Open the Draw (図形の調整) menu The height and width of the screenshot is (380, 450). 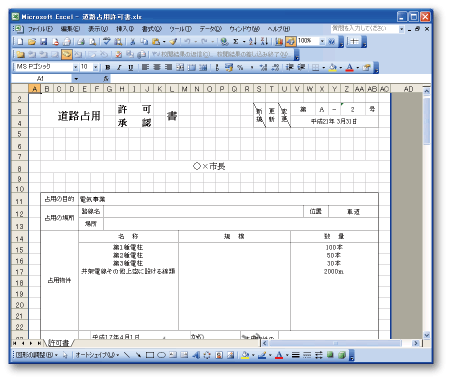click(x=37, y=355)
